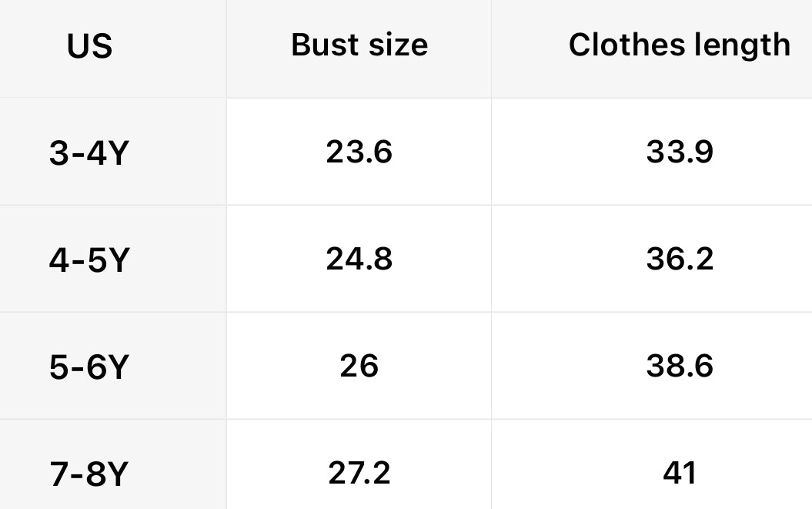Viewport: 812px width, 509px height.
Task: Select the 3-4Y size row label
Action: tap(89, 154)
